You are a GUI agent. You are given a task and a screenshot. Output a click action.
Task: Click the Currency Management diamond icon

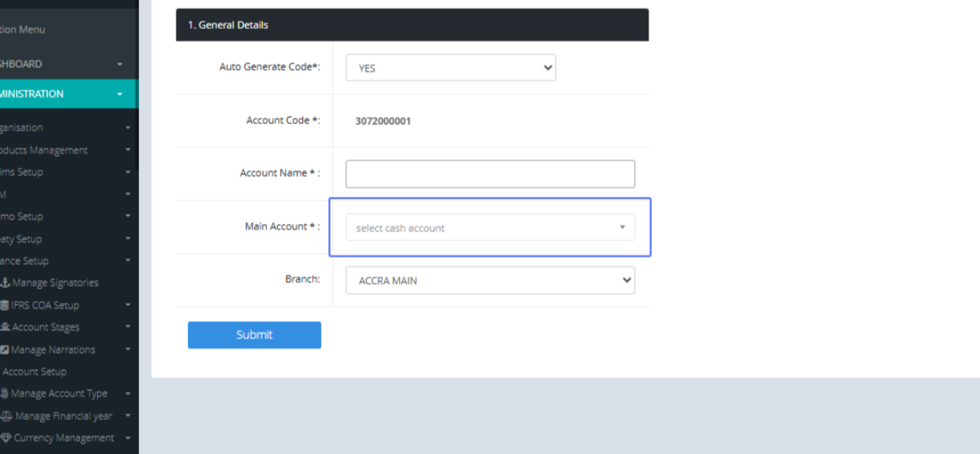tap(7, 438)
